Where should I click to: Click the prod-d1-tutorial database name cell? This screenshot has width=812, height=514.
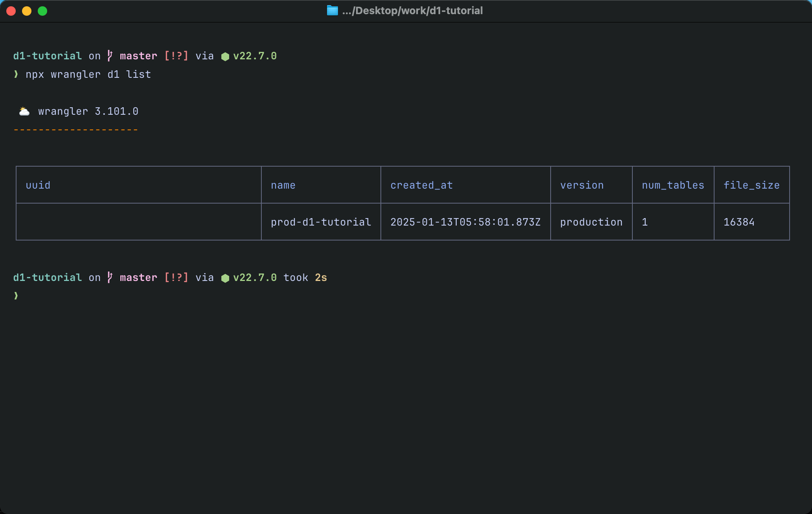(321, 222)
